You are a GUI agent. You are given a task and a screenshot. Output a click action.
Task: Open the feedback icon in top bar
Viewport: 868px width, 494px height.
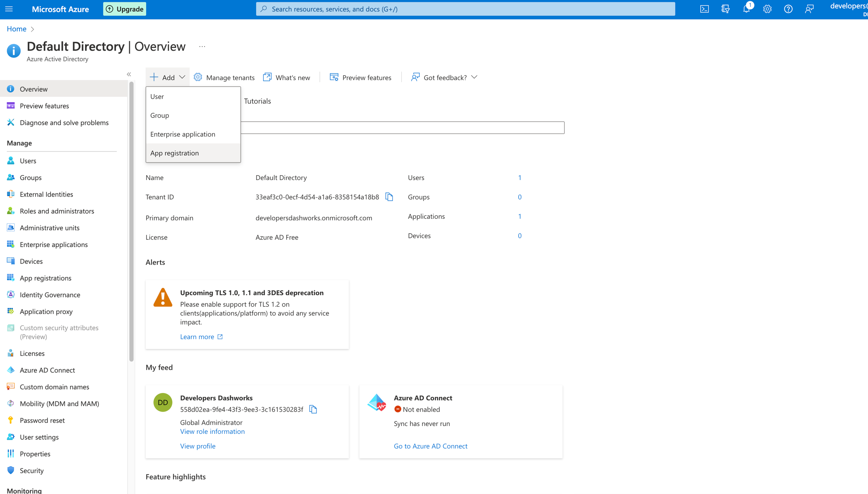pyautogui.click(x=809, y=9)
